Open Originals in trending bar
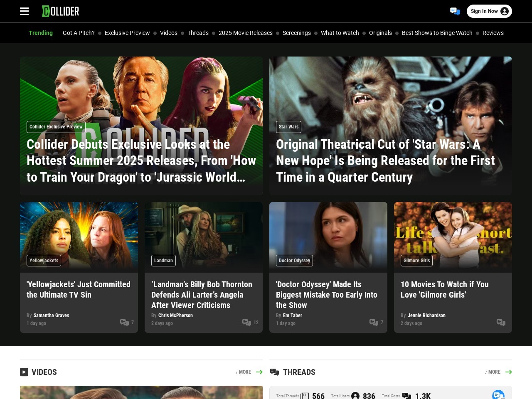The width and height of the screenshot is (532, 399). [x=380, y=33]
